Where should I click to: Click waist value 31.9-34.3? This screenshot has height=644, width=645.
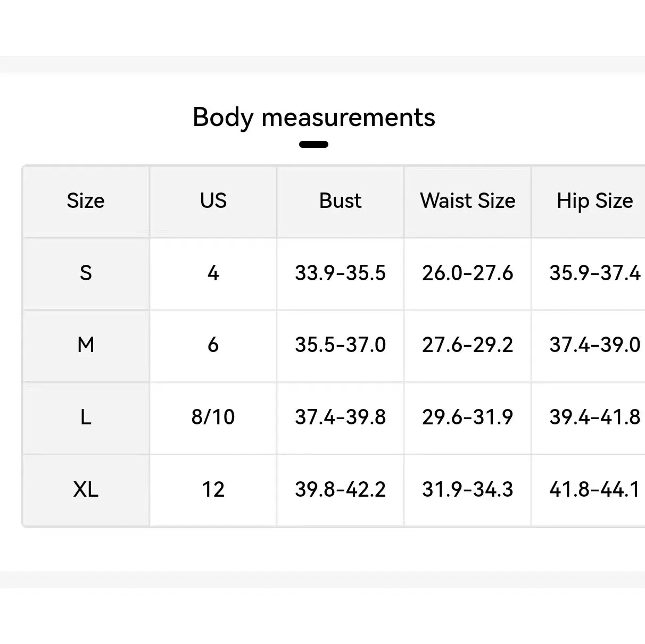tap(467, 489)
